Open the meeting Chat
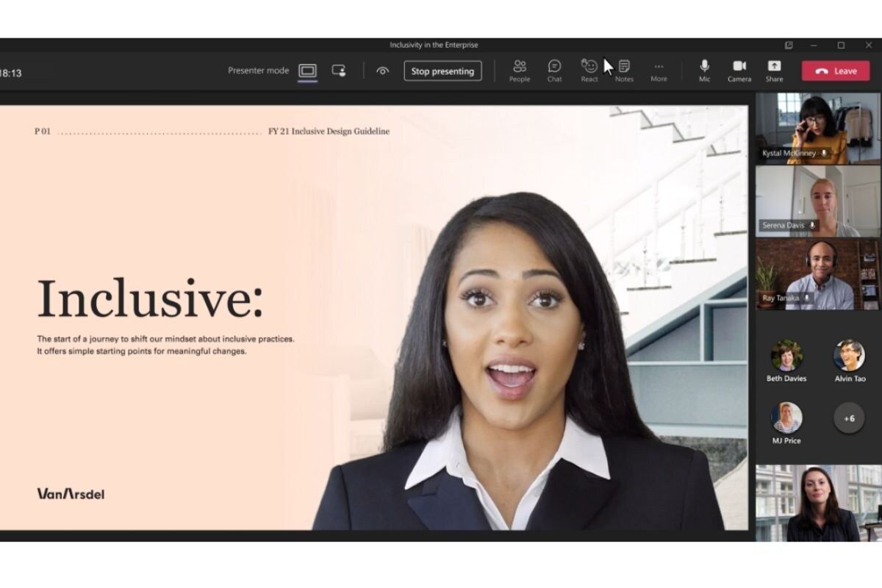882x588 pixels. pyautogui.click(x=554, y=71)
